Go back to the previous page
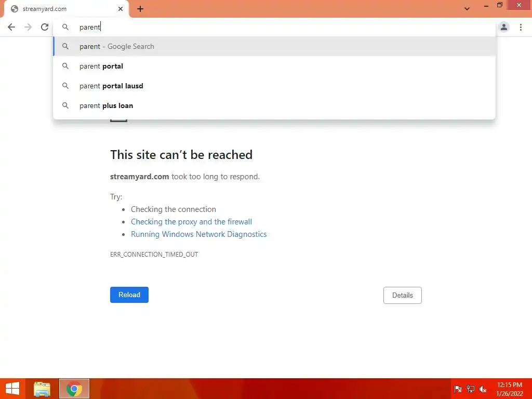The height and width of the screenshot is (399, 532). (x=11, y=27)
